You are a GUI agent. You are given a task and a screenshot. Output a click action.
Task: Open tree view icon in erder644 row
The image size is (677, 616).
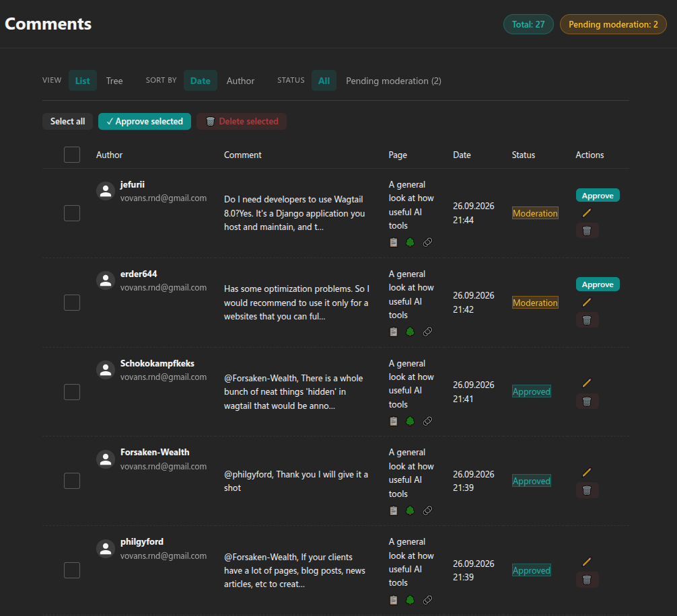click(411, 332)
